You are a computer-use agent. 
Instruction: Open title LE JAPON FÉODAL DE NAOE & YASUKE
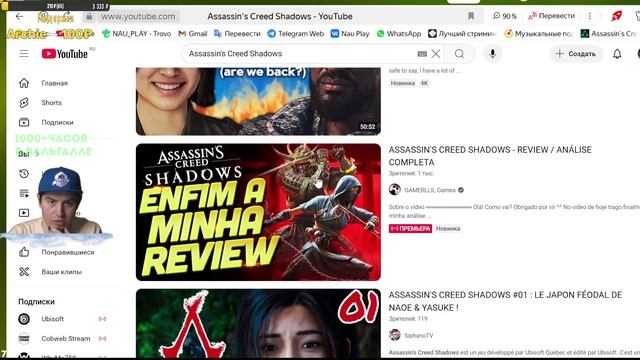(505, 301)
